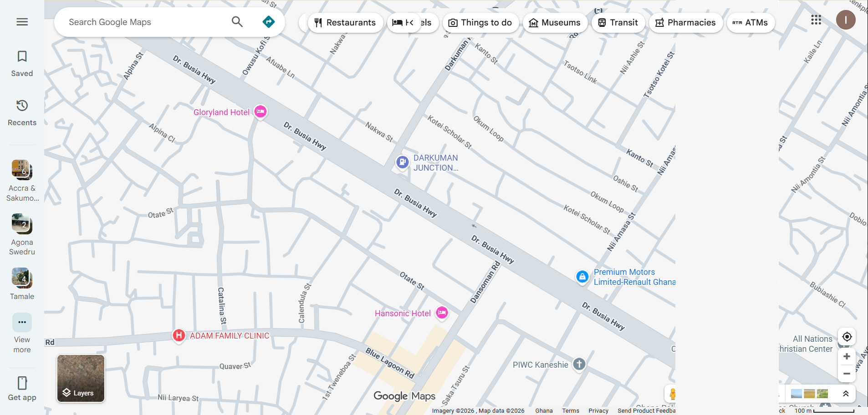Zoom in with the plus button
The image size is (868, 415).
[847, 356]
